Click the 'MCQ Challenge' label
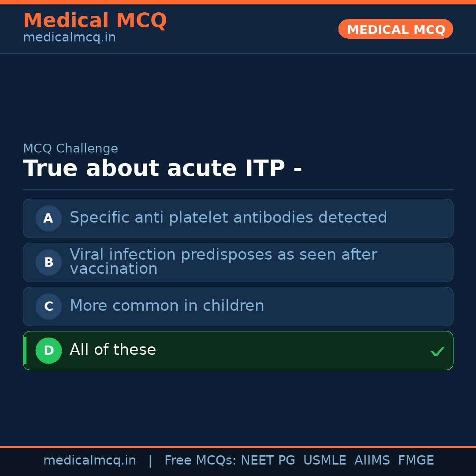 click(x=71, y=149)
